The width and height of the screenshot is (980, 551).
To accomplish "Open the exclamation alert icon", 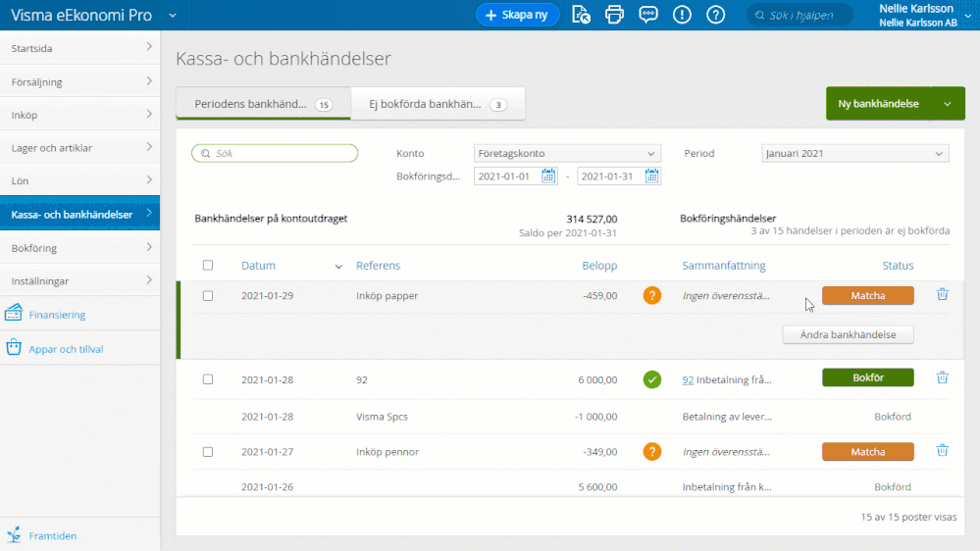I will (x=682, y=15).
